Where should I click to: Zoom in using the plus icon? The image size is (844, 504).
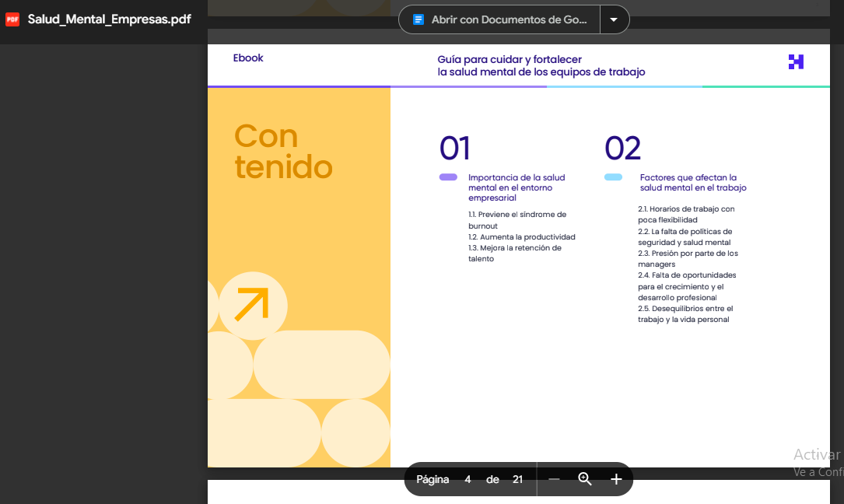615,479
